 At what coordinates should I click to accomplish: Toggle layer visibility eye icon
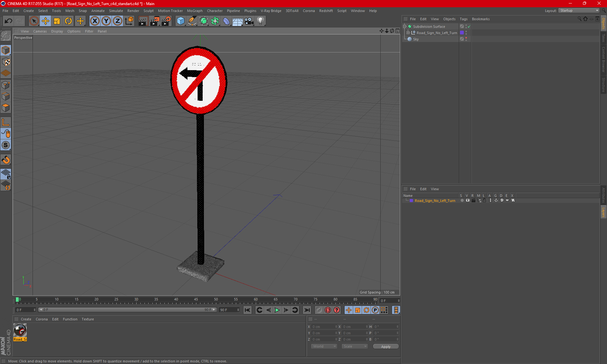[468, 200]
